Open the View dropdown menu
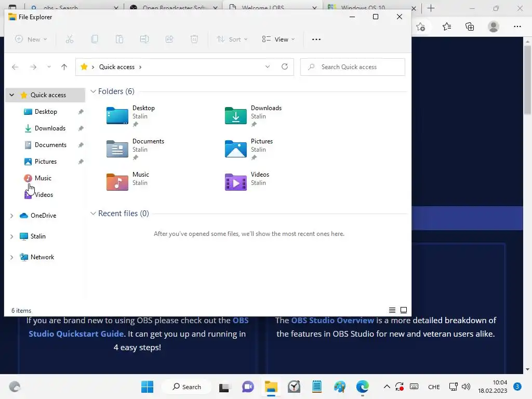 tap(278, 39)
